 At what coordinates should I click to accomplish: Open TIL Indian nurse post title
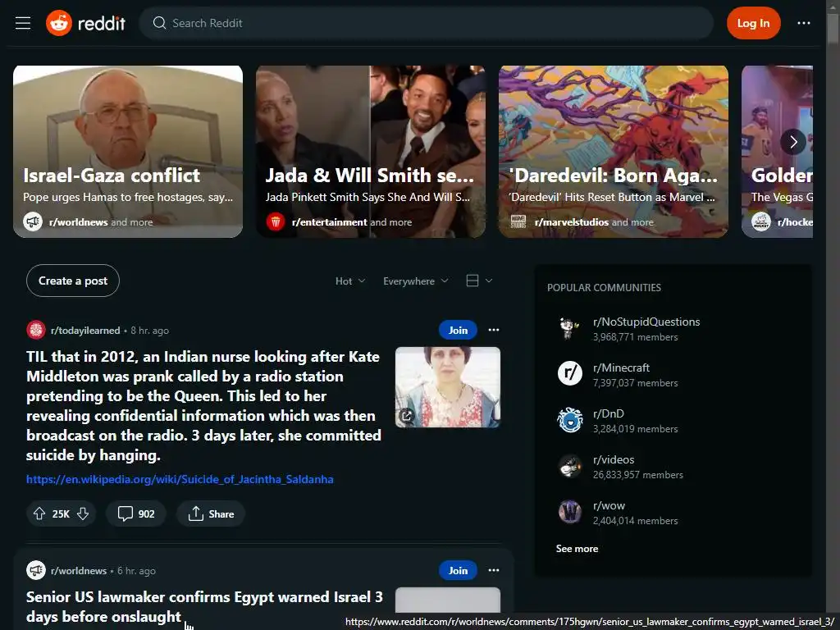(203, 406)
